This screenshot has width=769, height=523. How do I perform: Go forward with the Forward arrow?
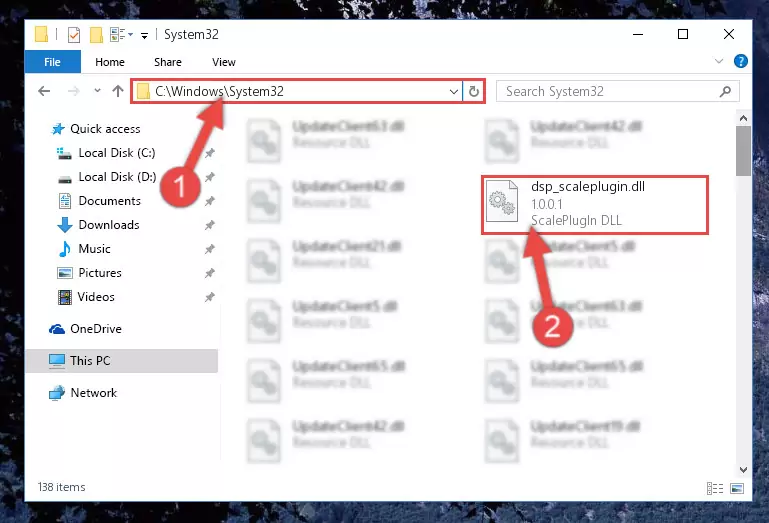(74, 91)
